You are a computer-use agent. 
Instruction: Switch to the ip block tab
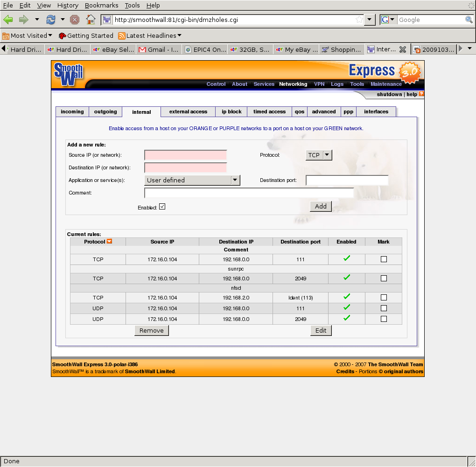click(x=231, y=112)
